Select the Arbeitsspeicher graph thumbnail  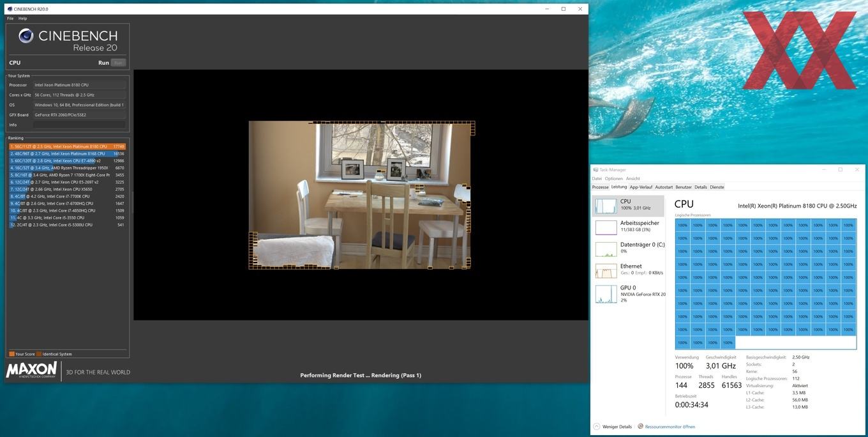tap(606, 227)
